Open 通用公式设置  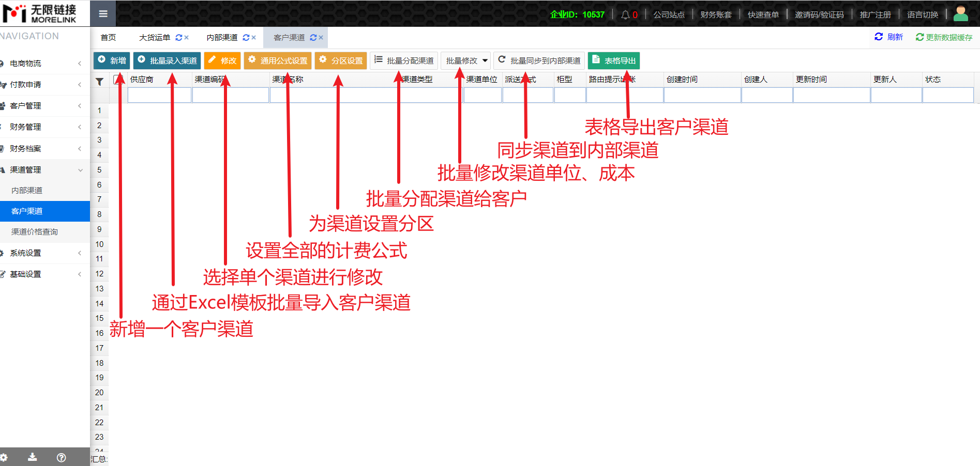pos(278,60)
